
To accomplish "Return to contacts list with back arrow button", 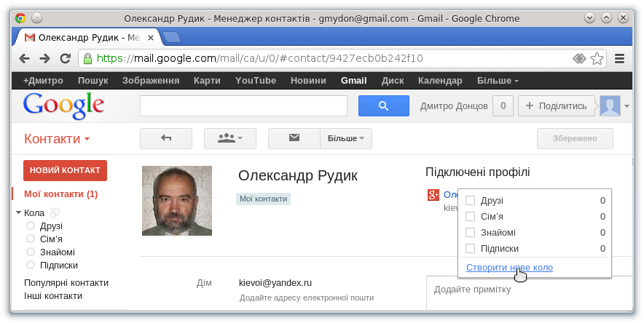I will point(166,138).
